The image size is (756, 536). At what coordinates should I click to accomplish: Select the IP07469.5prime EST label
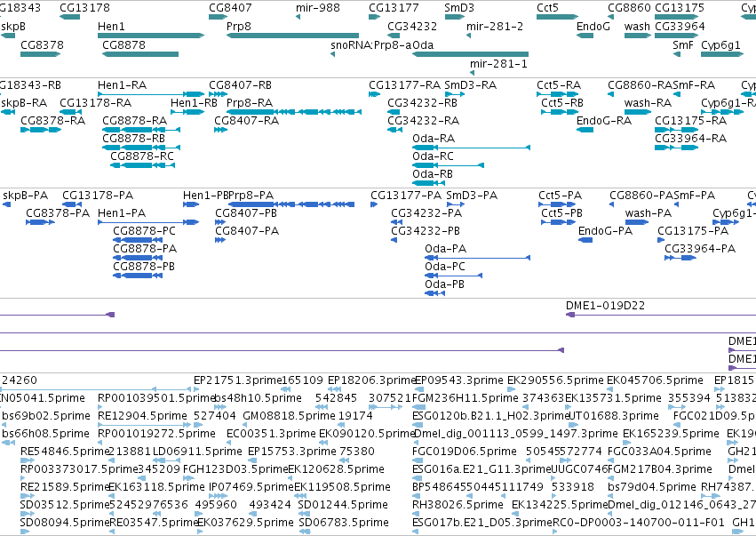coord(251,487)
